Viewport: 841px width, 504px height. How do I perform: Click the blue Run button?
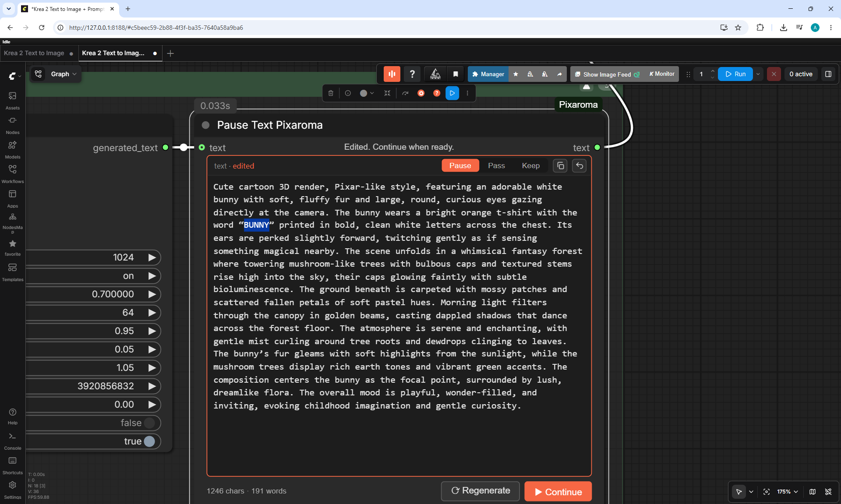pyautogui.click(x=735, y=74)
